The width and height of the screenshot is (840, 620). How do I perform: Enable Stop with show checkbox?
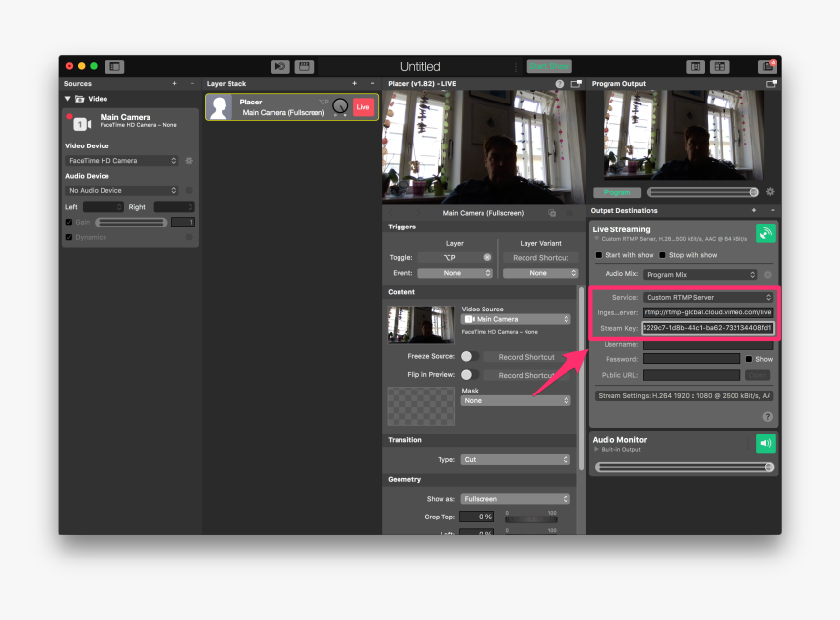[662, 255]
